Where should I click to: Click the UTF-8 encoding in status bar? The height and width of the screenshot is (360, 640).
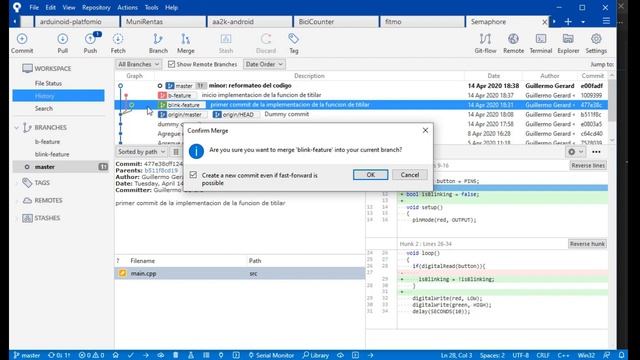520,355
